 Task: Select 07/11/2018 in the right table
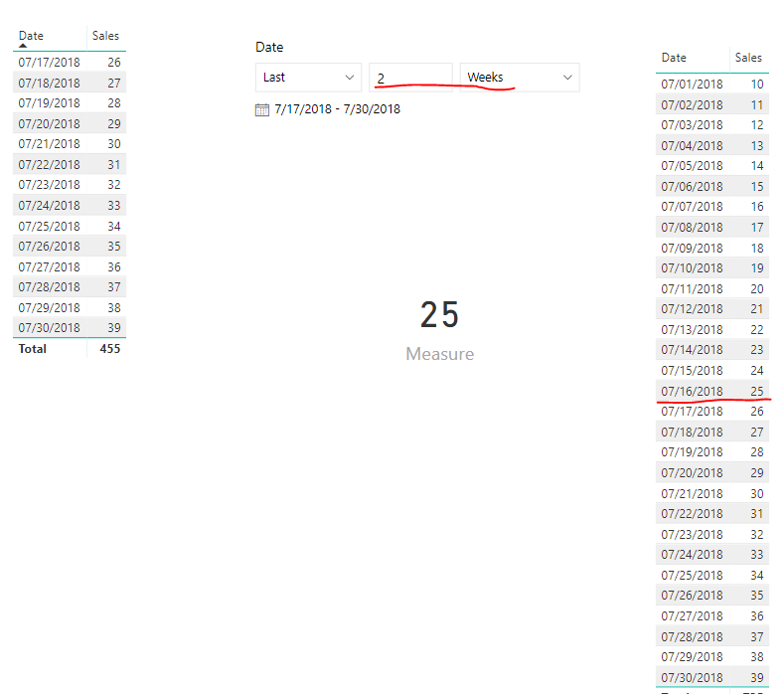click(692, 288)
